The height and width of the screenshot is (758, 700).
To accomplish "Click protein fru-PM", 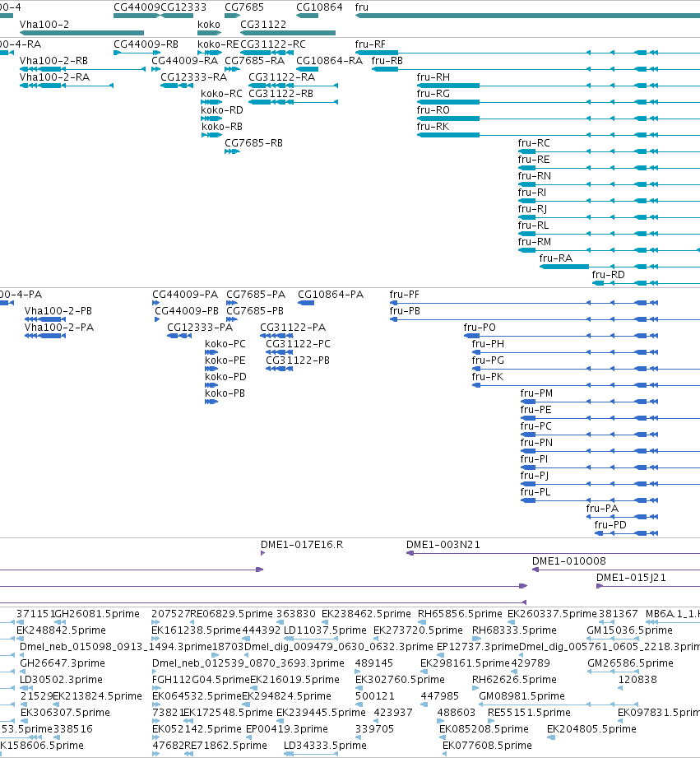I will [x=536, y=393].
